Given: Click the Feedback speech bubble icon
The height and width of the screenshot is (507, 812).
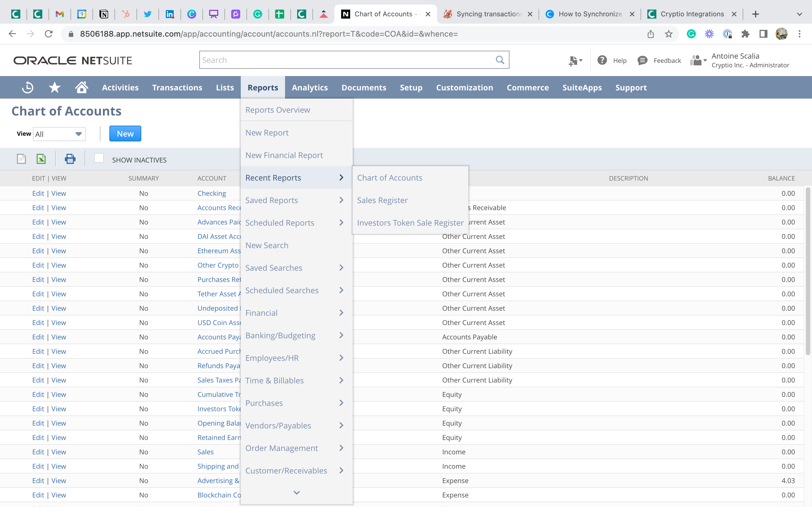Looking at the screenshot, I should (x=642, y=60).
